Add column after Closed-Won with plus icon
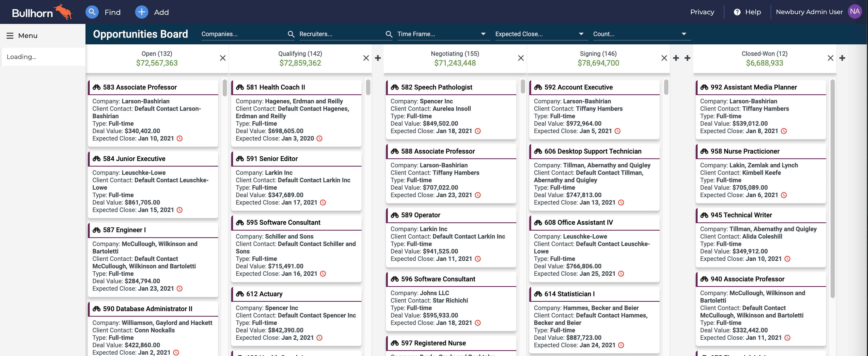This screenshot has width=868, height=356. (842, 58)
